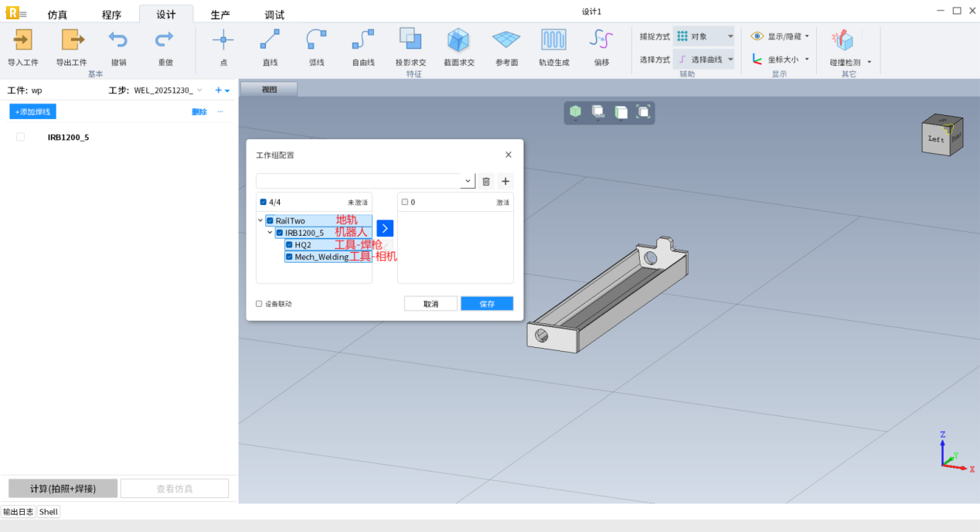The height and width of the screenshot is (532, 980).
Task: Collapse the RailTwo tree node
Action: 260,220
